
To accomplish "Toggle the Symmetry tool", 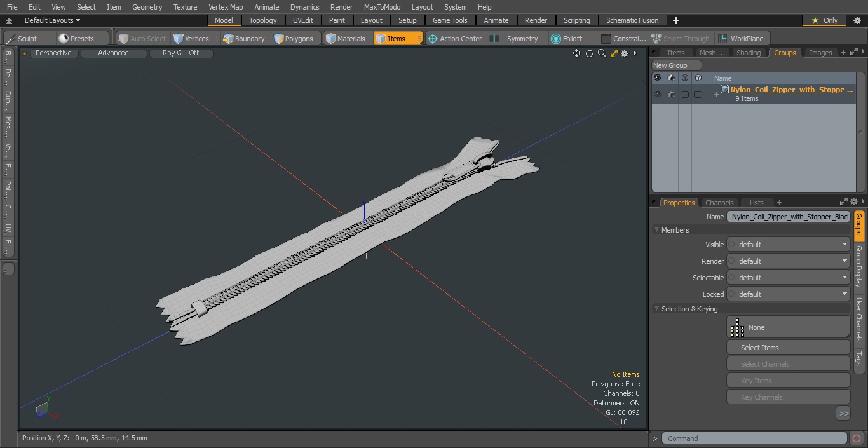I will [x=516, y=39].
